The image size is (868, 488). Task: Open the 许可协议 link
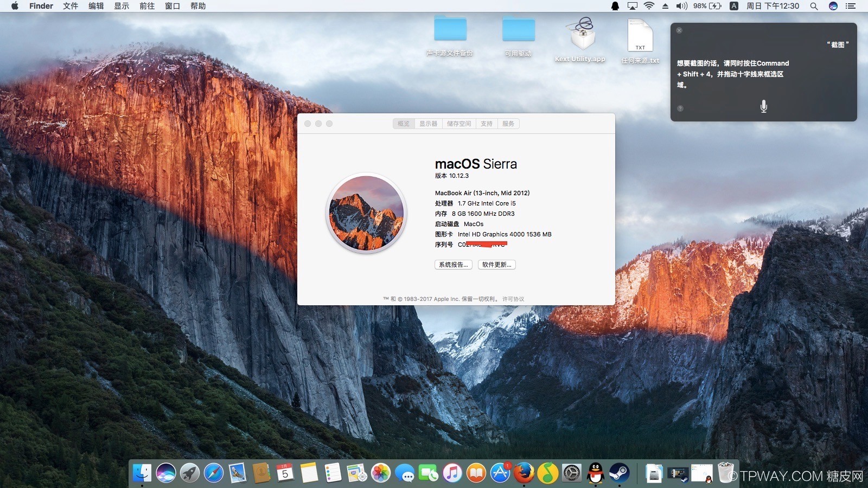(513, 299)
